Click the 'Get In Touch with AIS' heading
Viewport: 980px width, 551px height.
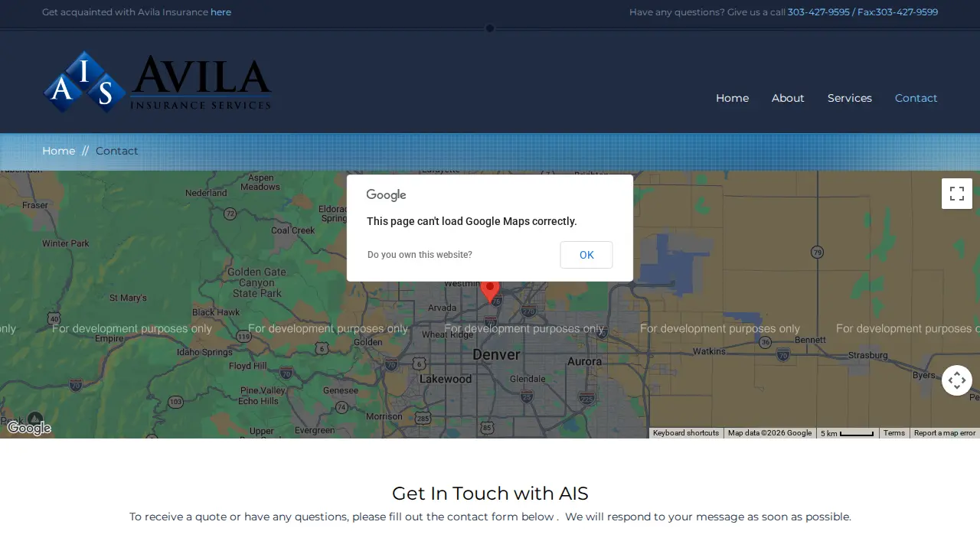[x=490, y=493]
